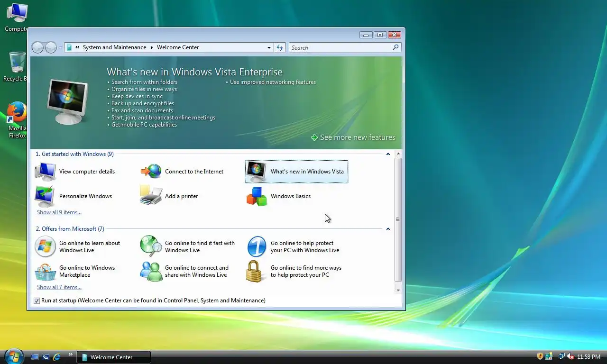
Task: Select Go online to help protect your PC with Windows Live
Action: point(294,246)
